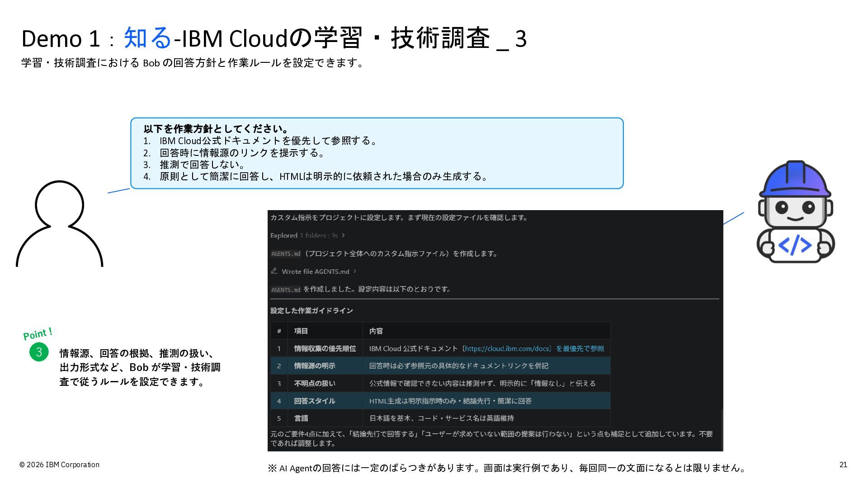Click the row number '1' in the table
This screenshot has width=868, height=488.
[x=279, y=348]
